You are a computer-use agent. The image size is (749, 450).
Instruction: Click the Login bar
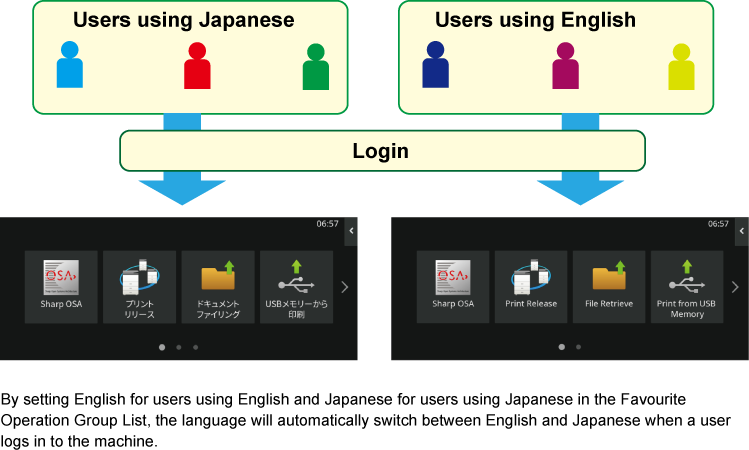(382, 151)
